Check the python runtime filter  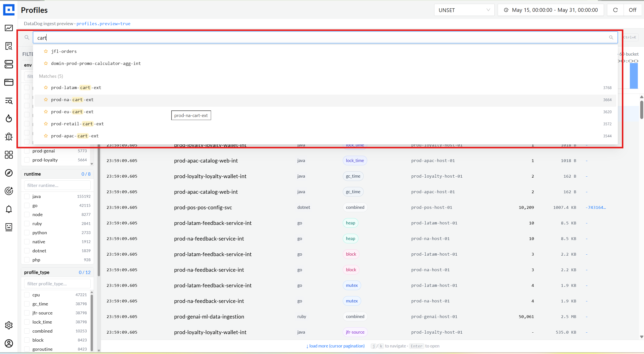pos(27,233)
